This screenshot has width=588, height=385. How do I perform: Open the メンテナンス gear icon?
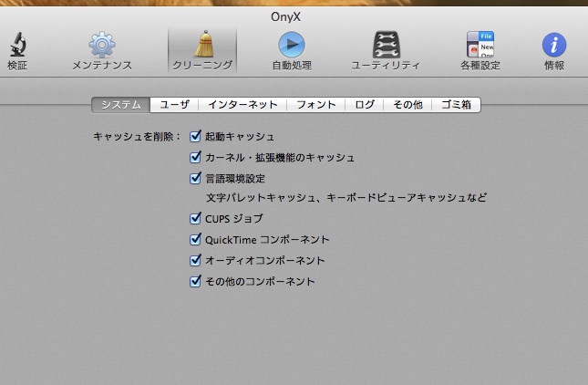(101, 45)
